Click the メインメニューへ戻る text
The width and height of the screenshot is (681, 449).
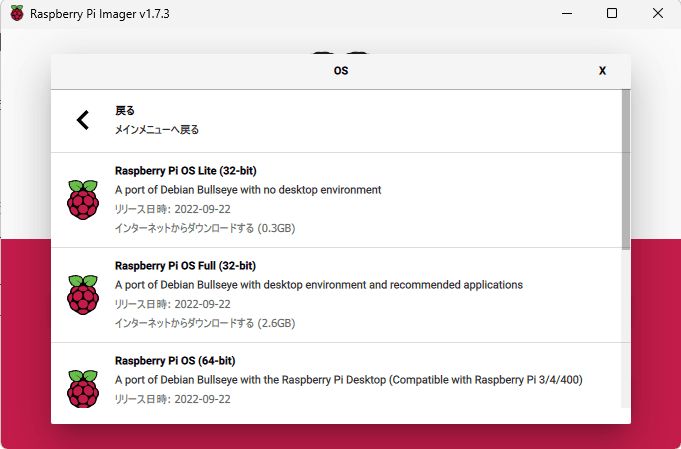(x=157, y=130)
